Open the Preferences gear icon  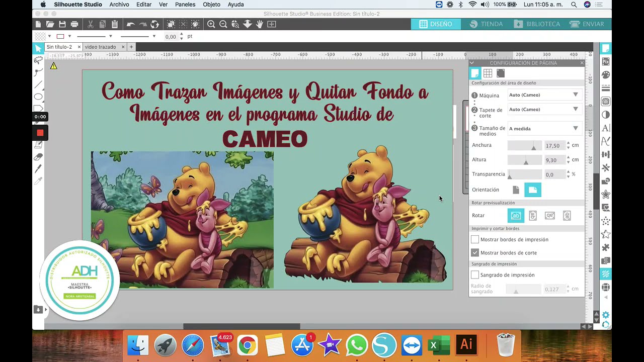(606, 315)
